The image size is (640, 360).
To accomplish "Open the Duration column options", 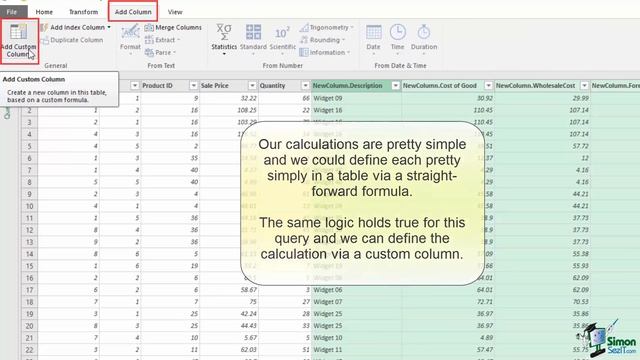I will pos(424,39).
